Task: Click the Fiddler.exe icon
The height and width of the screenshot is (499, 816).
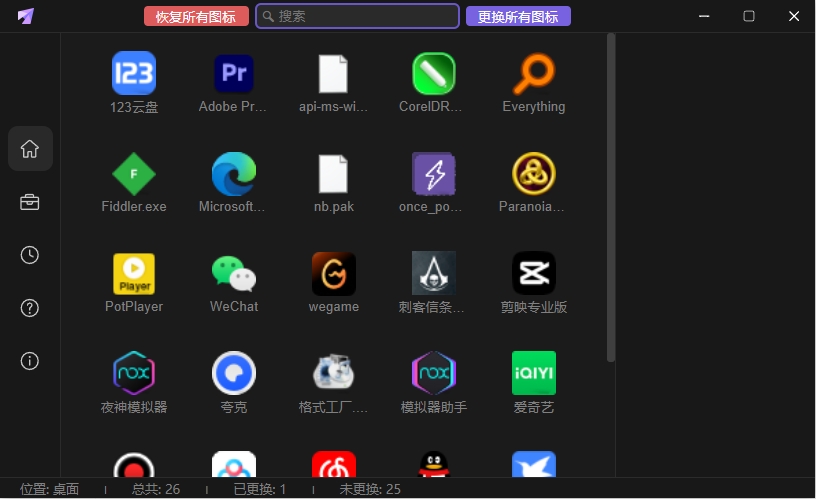Action: [x=134, y=173]
